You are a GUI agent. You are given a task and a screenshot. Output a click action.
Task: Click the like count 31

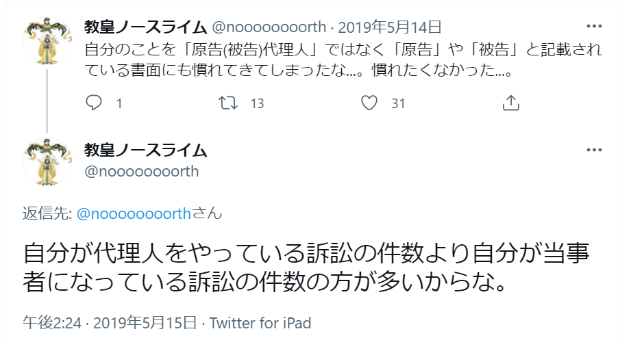tap(398, 103)
